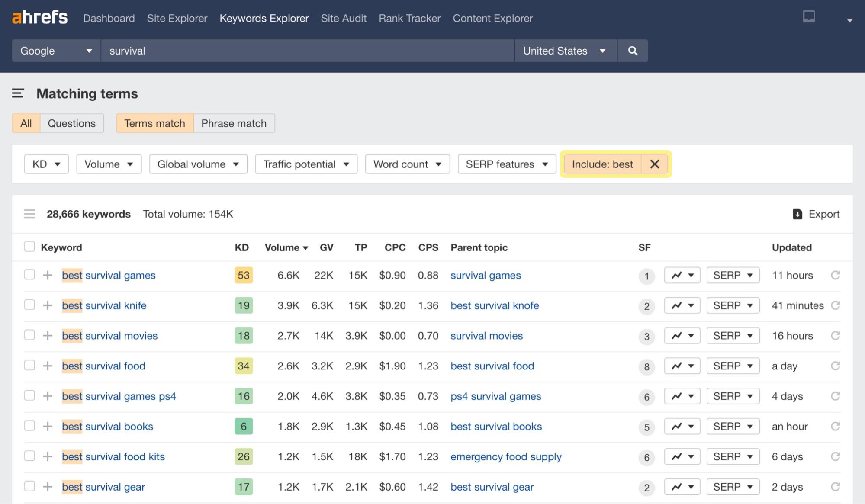Remove the Include: best filter

654,164
